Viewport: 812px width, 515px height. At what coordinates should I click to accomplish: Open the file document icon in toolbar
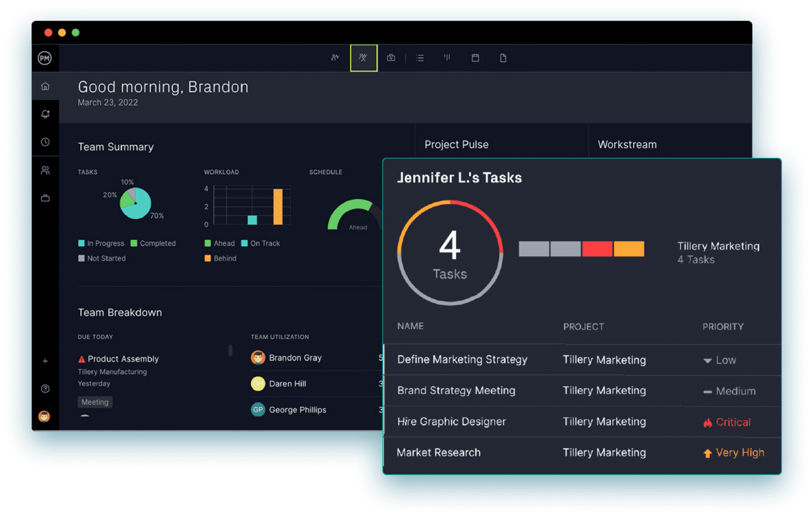(x=503, y=58)
